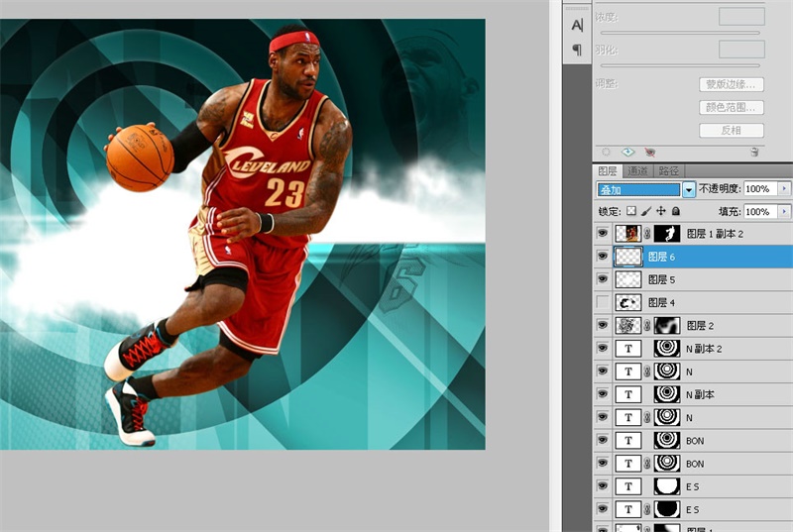Screen dimensions: 793x532
Task: Click the apply mask icon in the masks panel
Action: tap(628, 153)
